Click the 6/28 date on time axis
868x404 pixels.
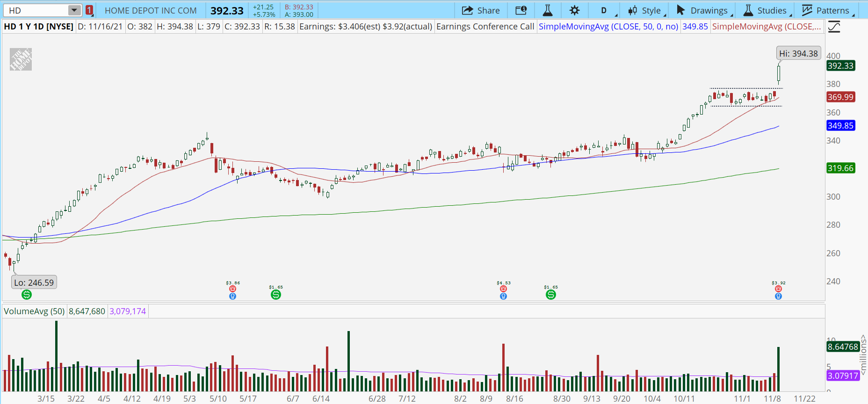click(377, 399)
